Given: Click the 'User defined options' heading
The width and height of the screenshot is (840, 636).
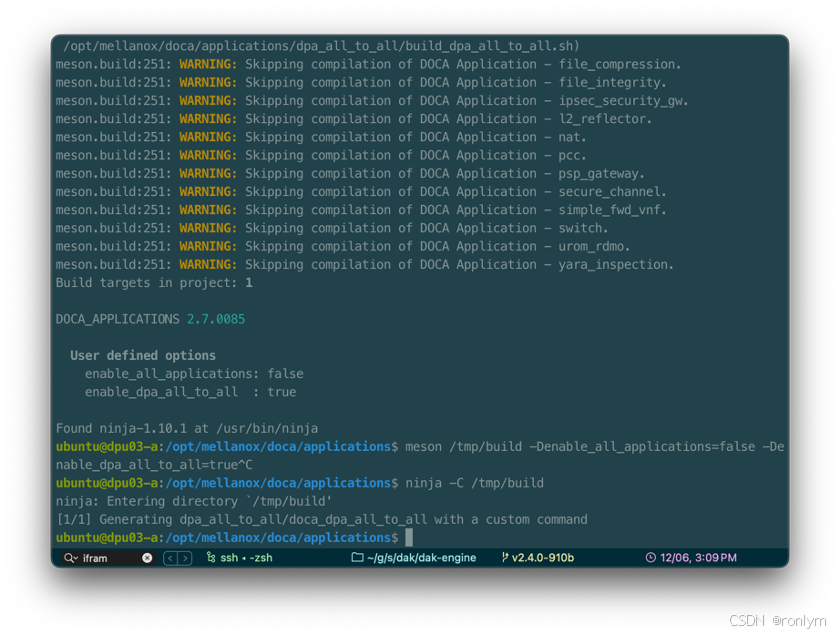Looking at the screenshot, I should 142,355.
